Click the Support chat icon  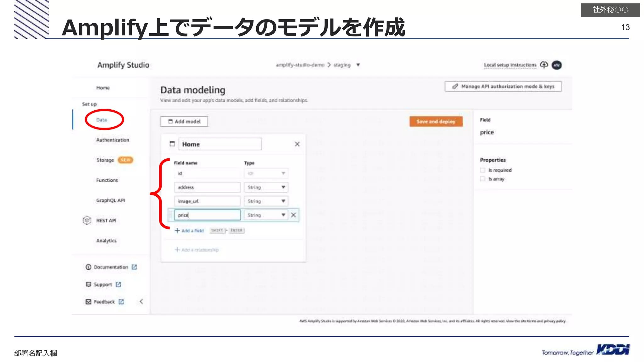pyautogui.click(x=88, y=284)
